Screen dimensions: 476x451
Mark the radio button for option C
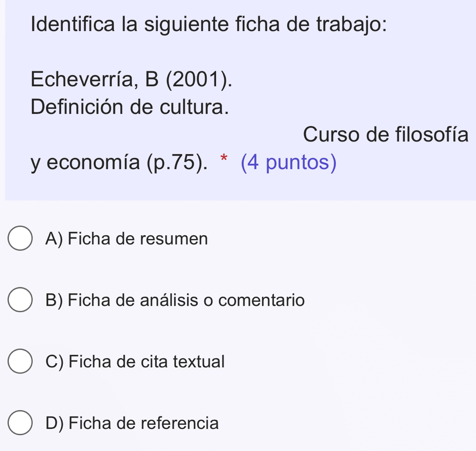tap(20, 362)
